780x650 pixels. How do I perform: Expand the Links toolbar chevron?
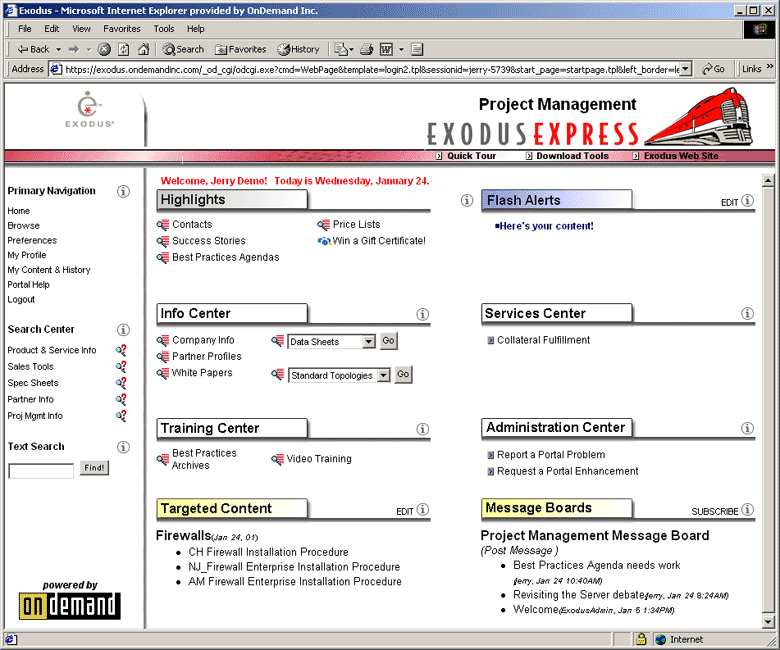(770, 67)
